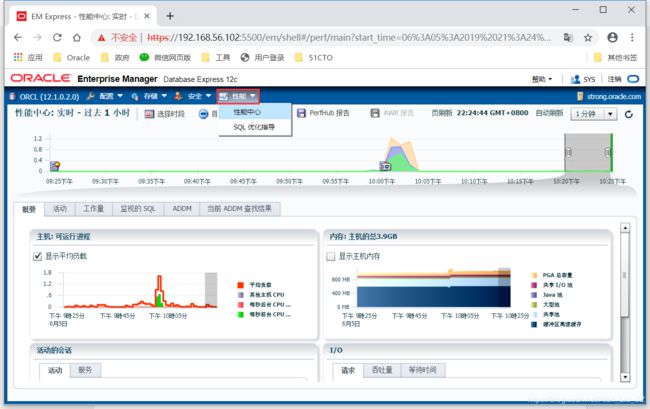Open SQL 优化指导 menu entry

(x=255, y=127)
